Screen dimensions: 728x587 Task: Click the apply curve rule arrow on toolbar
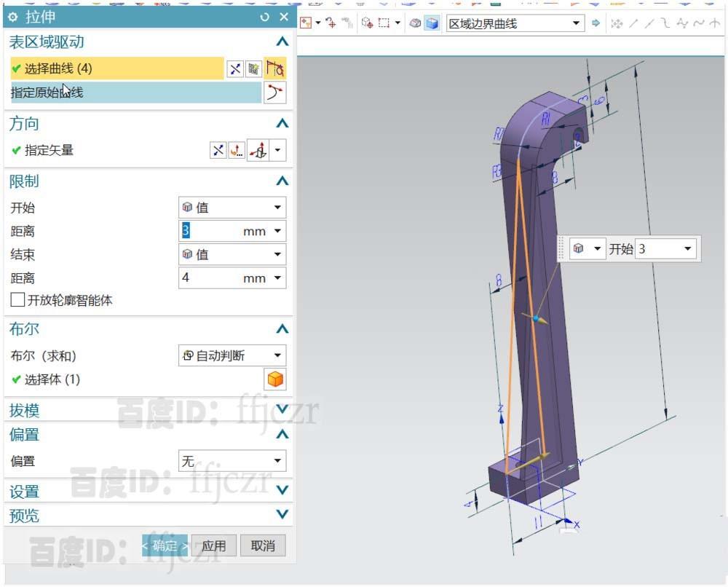[596, 23]
